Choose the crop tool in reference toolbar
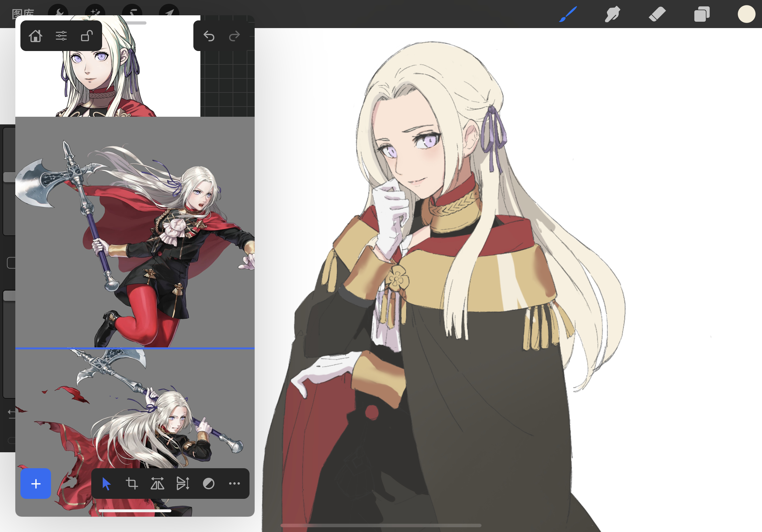This screenshot has height=532, width=762. (132, 484)
